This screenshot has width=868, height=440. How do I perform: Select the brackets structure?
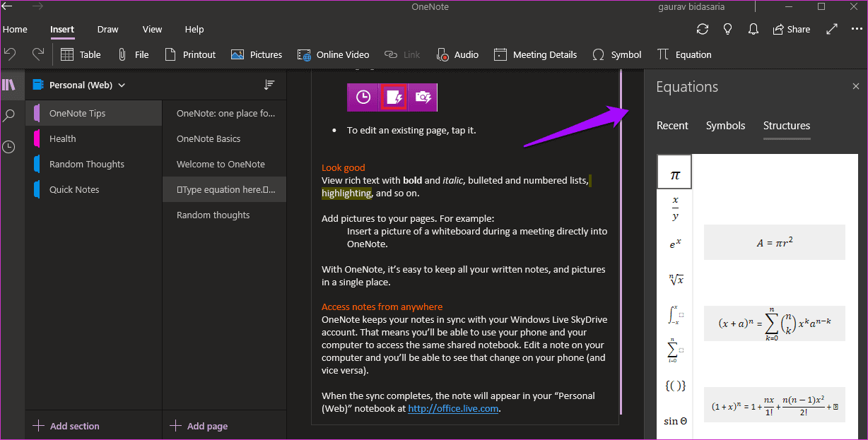[x=674, y=386]
